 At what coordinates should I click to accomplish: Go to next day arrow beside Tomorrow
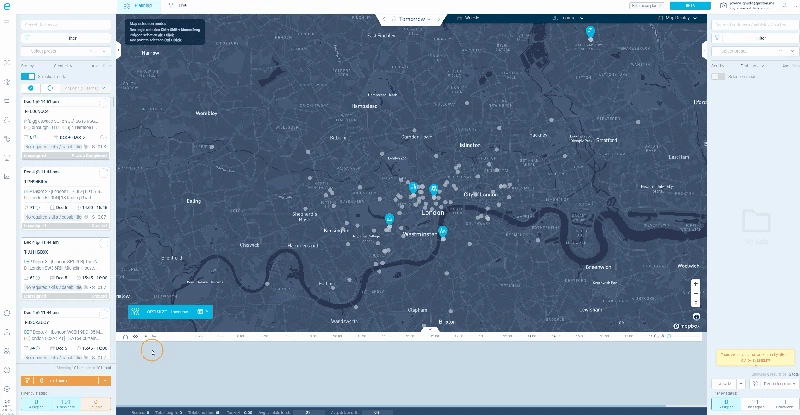pyautogui.click(x=439, y=19)
